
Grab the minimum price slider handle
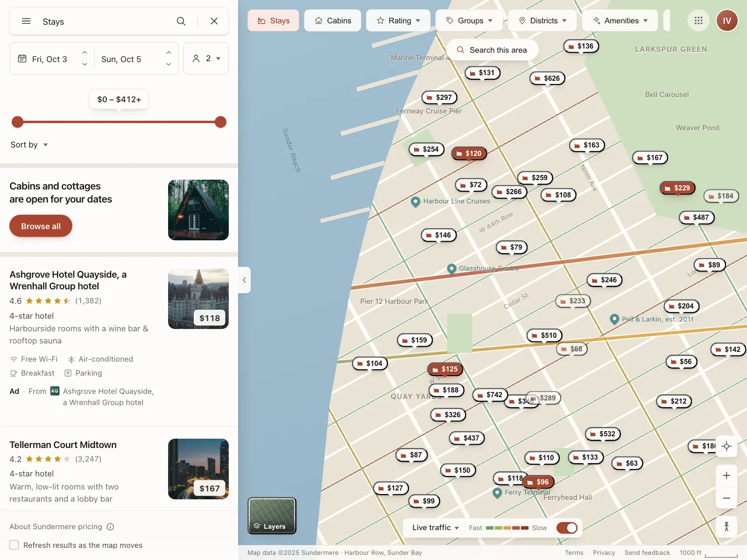click(17, 122)
